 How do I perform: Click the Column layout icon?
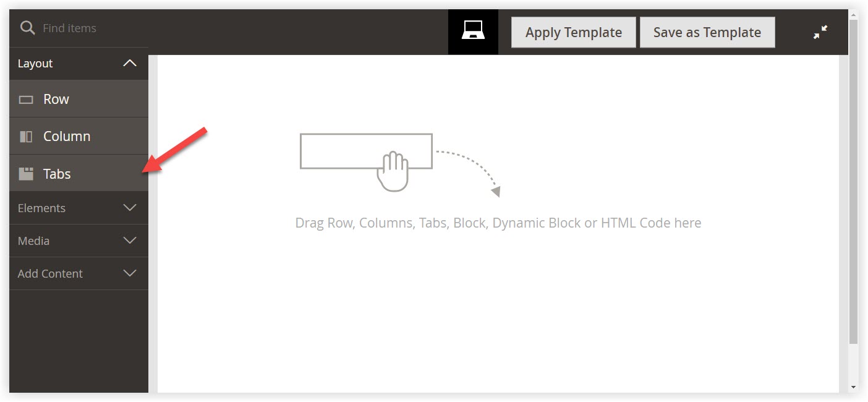tap(26, 137)
